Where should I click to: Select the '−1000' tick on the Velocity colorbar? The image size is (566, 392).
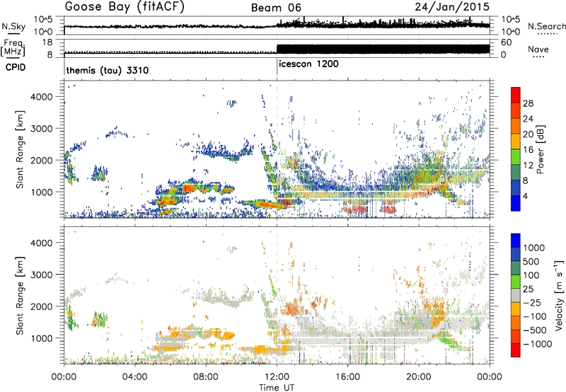tap(537, 344)
